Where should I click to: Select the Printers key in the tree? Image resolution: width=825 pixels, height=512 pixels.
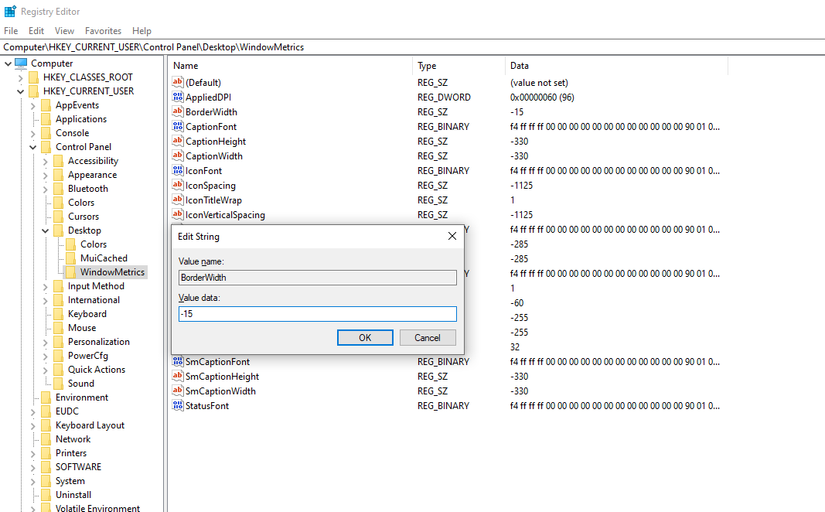(71, 453)
